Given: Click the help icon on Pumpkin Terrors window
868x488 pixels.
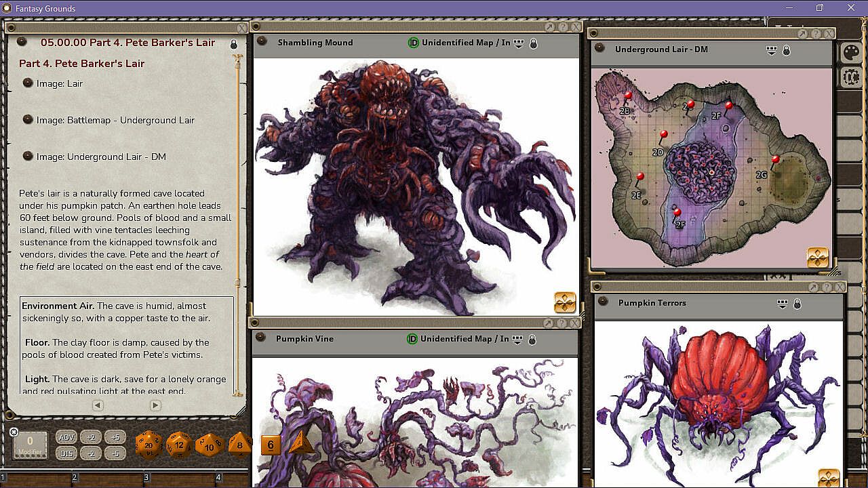Looking at the screenshot, I should click(827, 287).
